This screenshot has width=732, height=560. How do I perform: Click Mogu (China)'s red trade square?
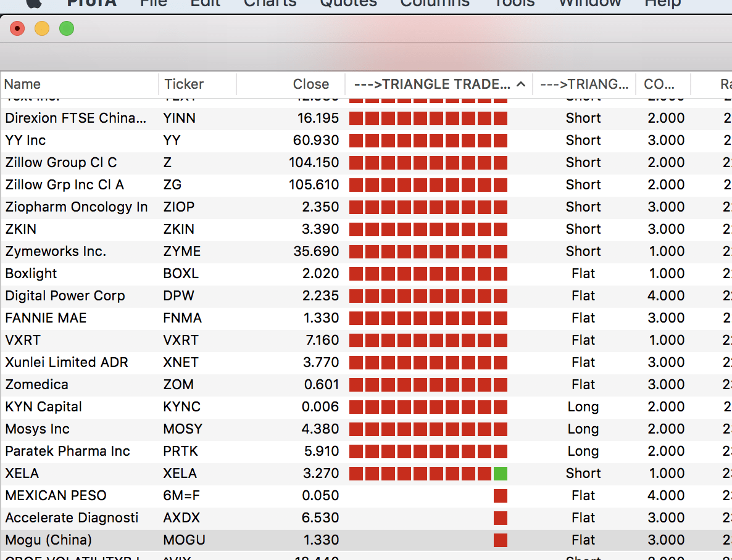pyautogui.click(x=501, y=540)
